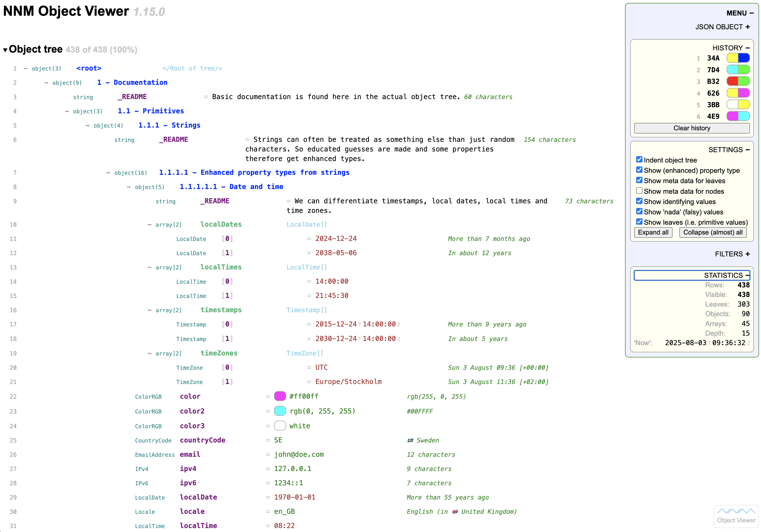
Task: Click the en_GB locale value
Action: coord(284,511)
